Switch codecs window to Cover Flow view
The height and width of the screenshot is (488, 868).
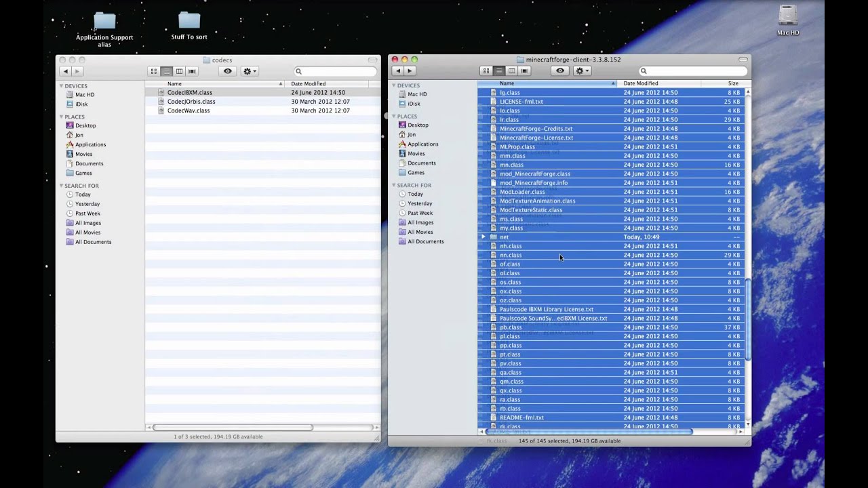(x=192, y=71)
